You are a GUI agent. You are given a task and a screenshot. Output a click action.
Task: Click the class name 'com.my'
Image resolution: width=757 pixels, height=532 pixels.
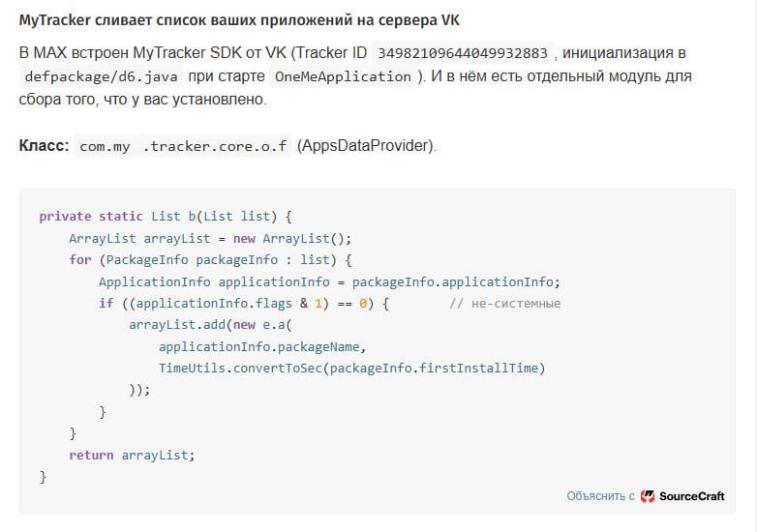[x=105, y=146]
